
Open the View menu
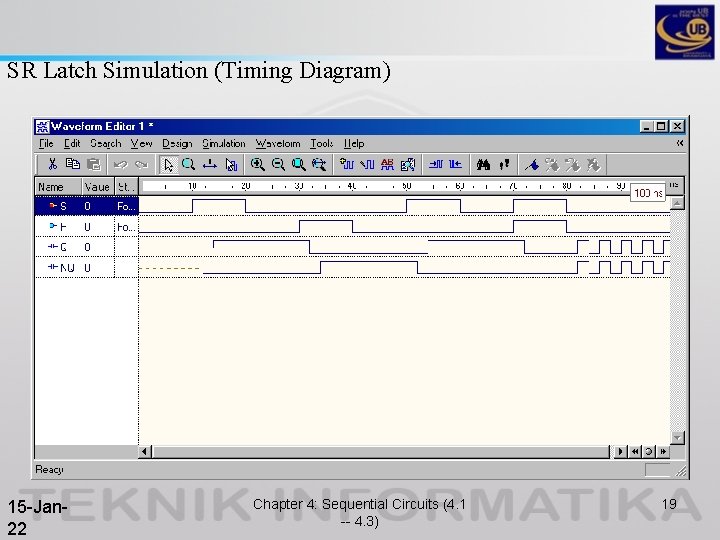pos(141,144)
